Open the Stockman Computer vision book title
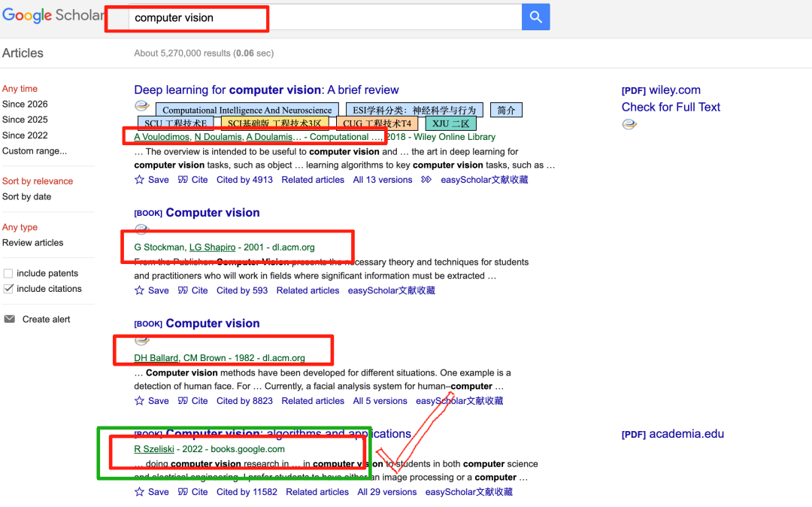Screen dimensions: 812x507 (x=212, y=213)
